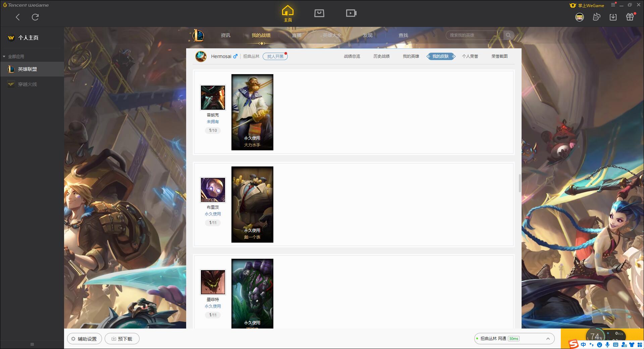
Task: Open the hamburger main menu icon
Action: (613, 5)
